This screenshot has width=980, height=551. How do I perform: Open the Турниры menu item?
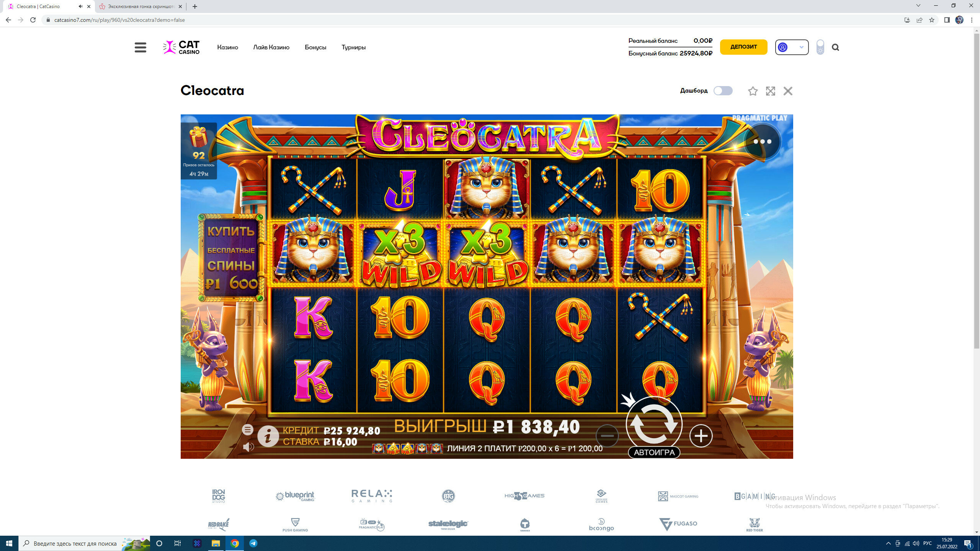[x=353, y=47]
